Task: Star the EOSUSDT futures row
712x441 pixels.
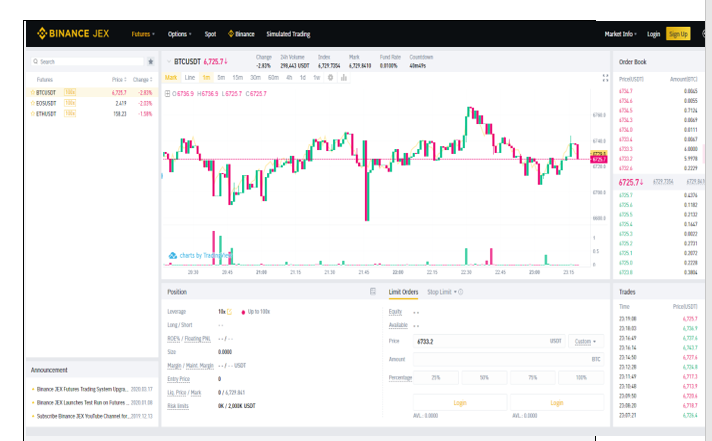Action: (32, 103)
